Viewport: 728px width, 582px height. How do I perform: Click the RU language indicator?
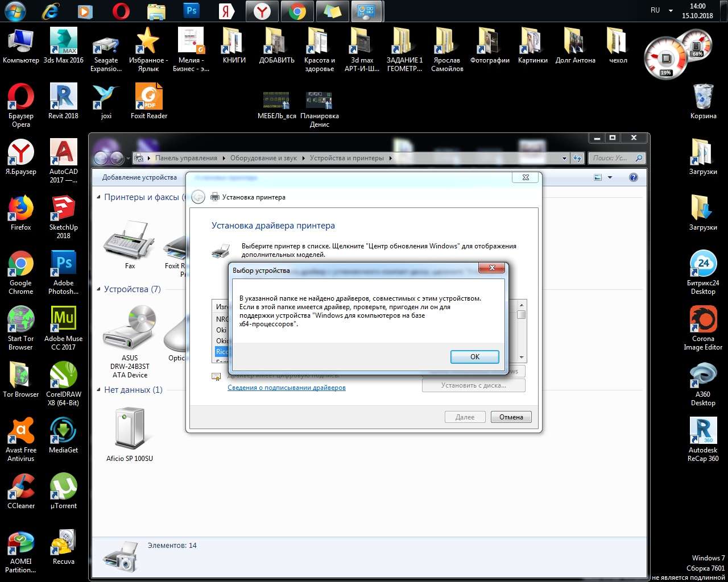coord(655,10)
